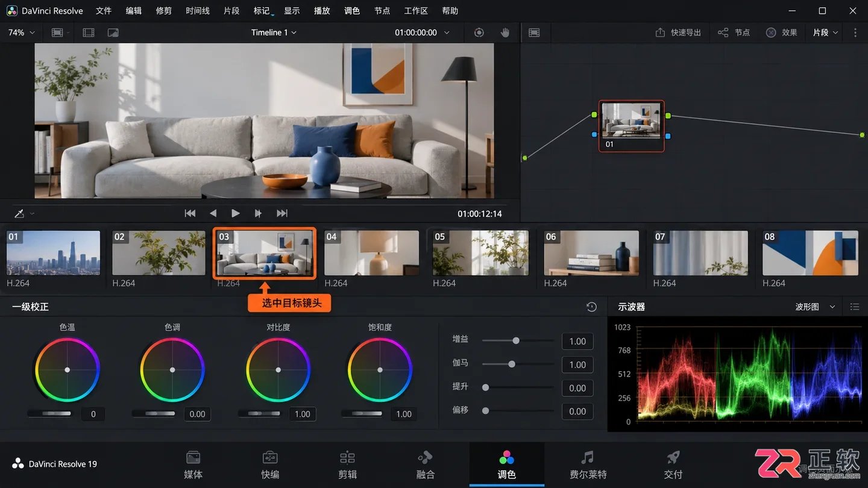Open the three-dot options menu
The image size is (868, 488).
[855, 33]
